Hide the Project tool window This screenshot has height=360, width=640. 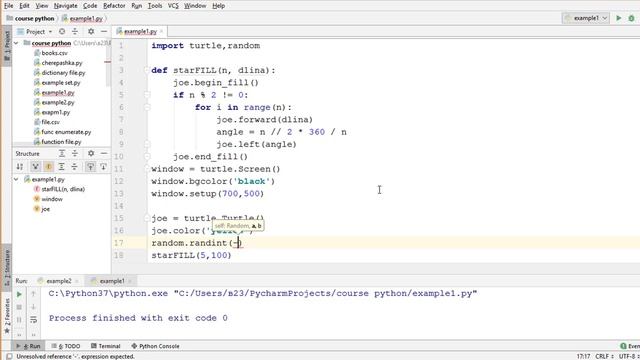pos(104,31)
